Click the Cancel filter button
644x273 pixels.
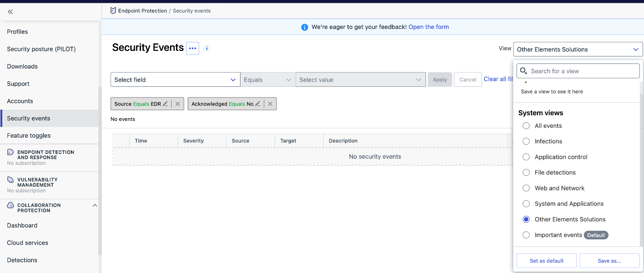468,80
